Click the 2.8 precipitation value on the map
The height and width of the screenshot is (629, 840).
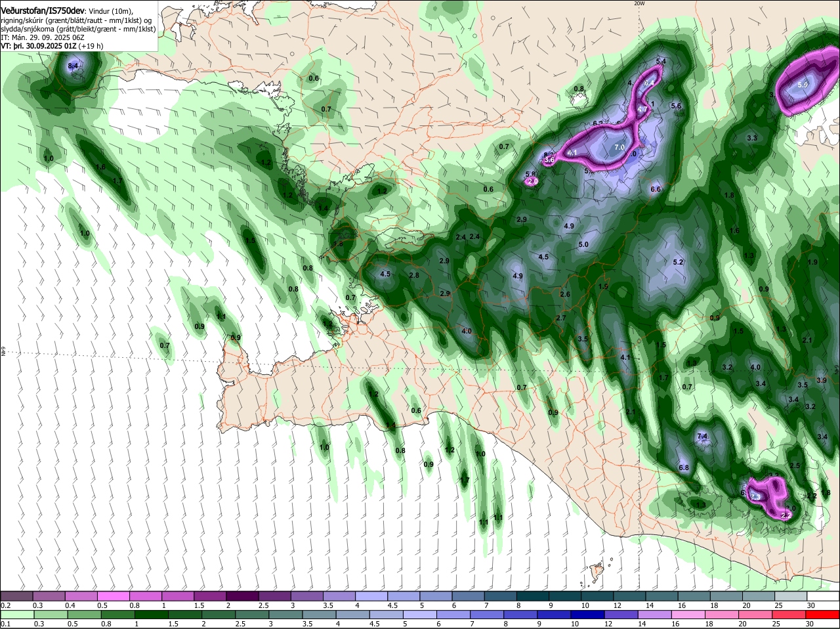(x=414, y=275)
